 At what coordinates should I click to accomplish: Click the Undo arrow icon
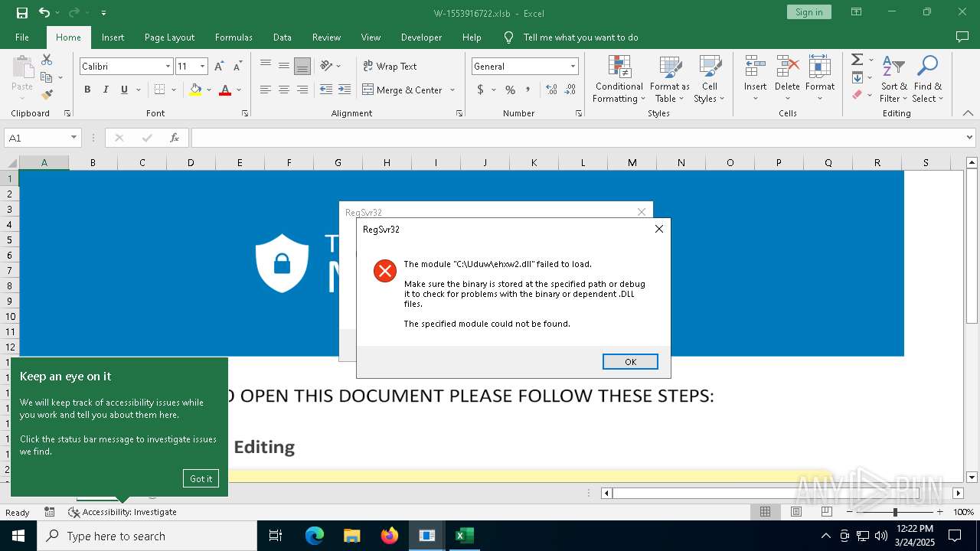[x=44, y=12]
